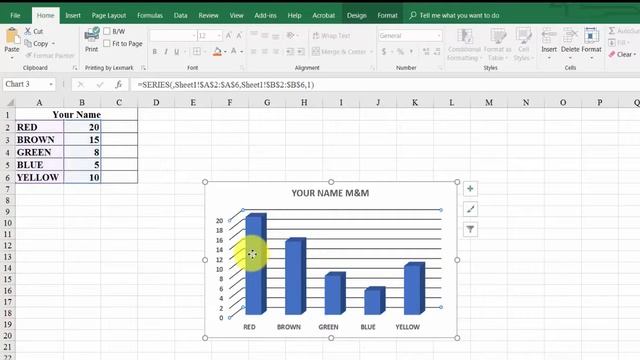
Task: Open the chart Design tab
Action: click(356, 16)
